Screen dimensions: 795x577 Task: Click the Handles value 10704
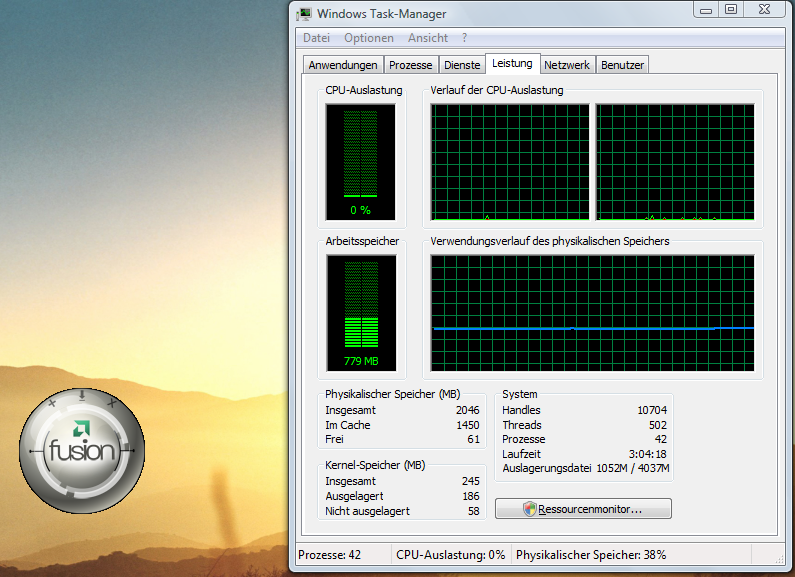coord(652,410)
